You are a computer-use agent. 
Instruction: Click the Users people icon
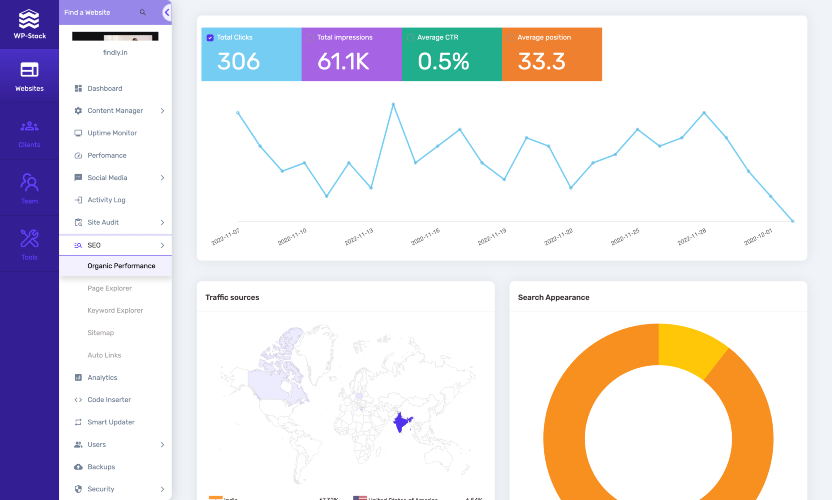click(x=78, y=444)
